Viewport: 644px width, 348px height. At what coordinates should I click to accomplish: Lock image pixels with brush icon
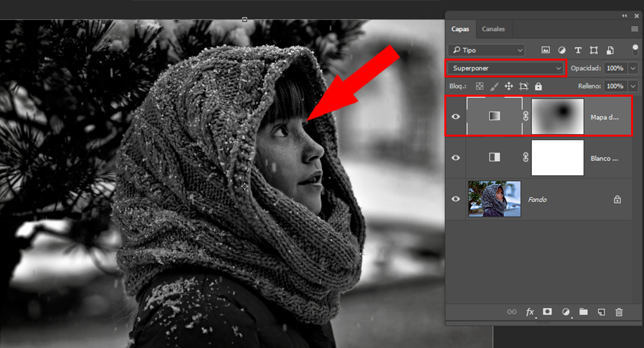(x=494, y=86)
